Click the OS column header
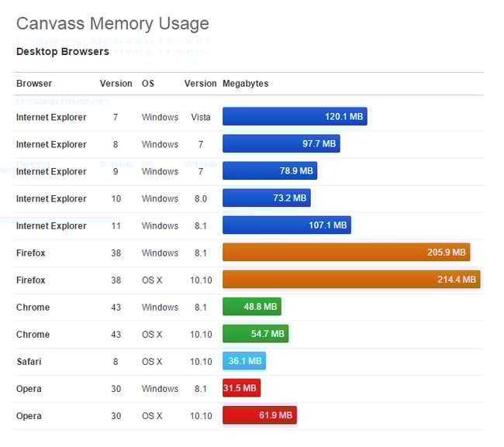This screenshot has height=447, width=504. click(x=148, y=84)
